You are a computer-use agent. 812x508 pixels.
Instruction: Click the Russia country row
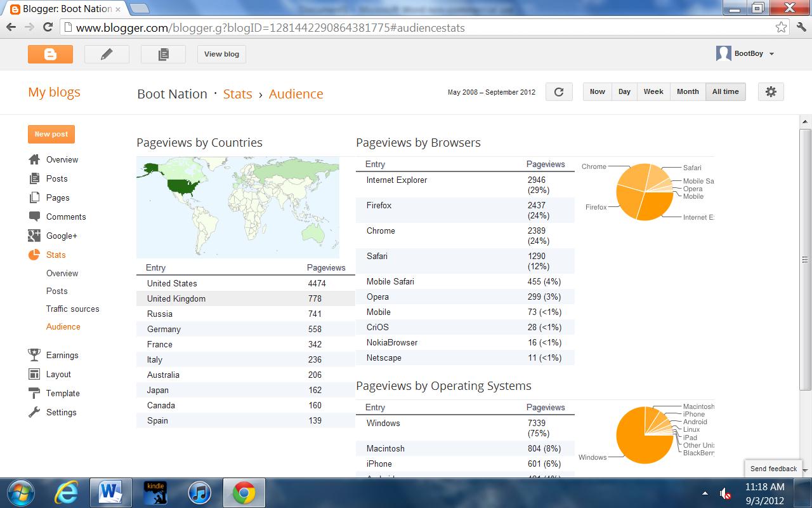246,314
